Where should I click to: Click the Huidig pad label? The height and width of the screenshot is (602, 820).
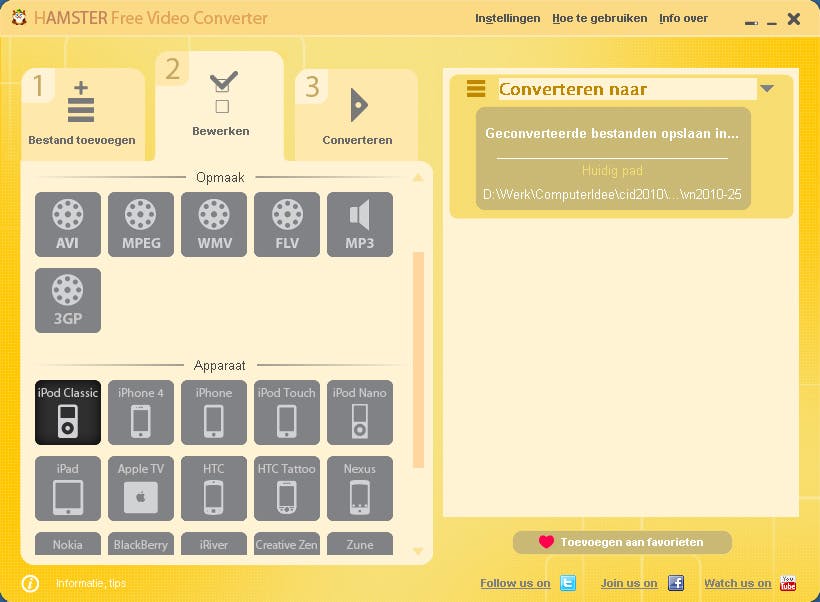point(612,171)
